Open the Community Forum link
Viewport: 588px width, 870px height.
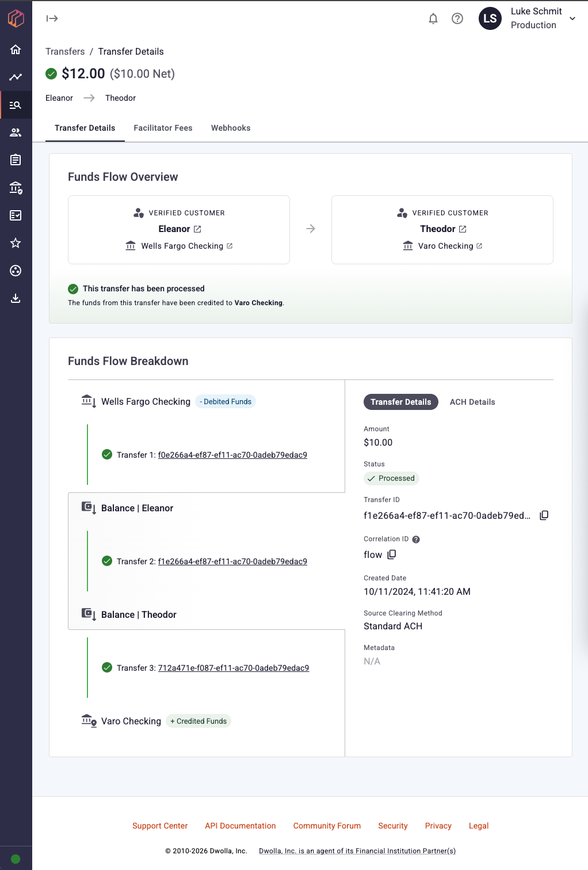[x=327, y=826]
